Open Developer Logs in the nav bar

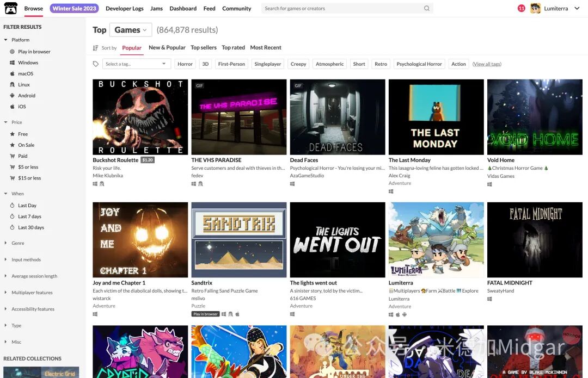coord(125,8)
